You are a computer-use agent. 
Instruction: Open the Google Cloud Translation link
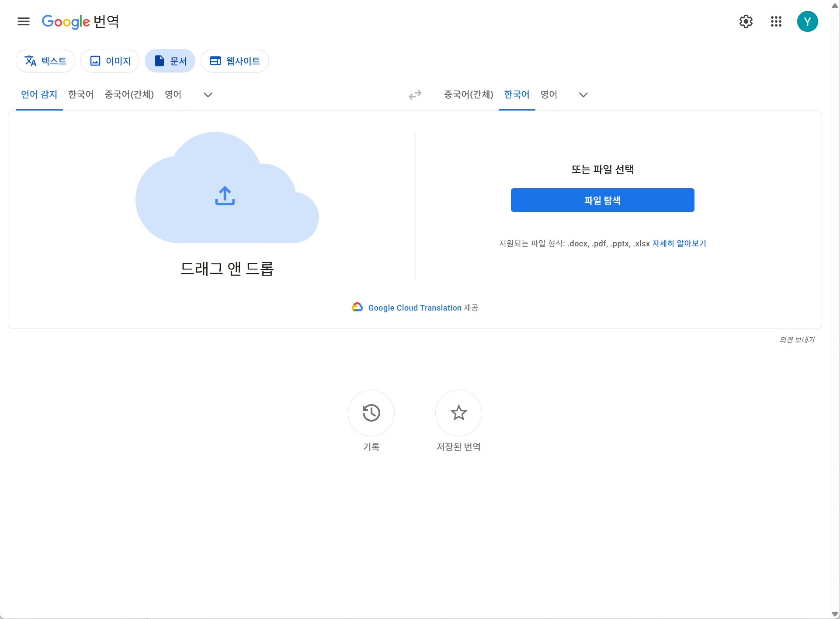(x=415, y=308)
